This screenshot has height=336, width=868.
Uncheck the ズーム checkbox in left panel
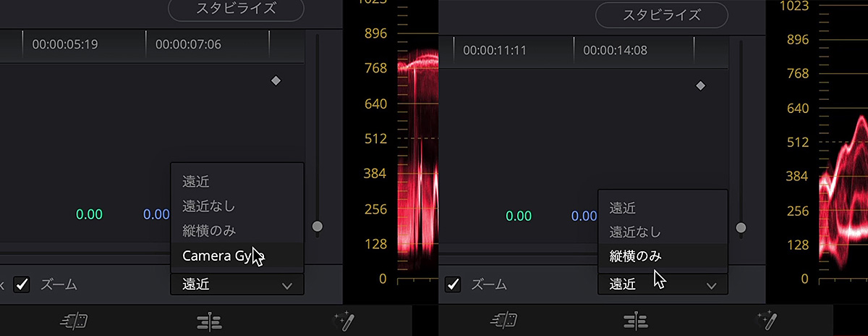pos(22,285)
